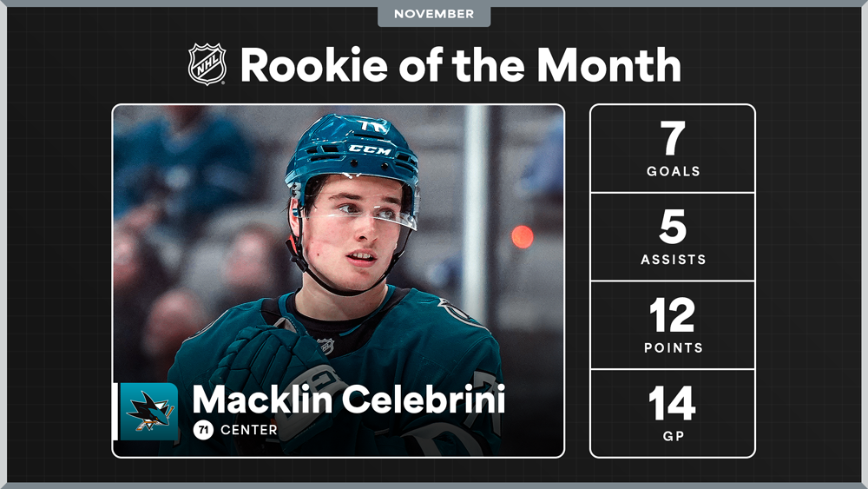
Task: Select the NOVEMBER tab at the top
Action: 434,14
